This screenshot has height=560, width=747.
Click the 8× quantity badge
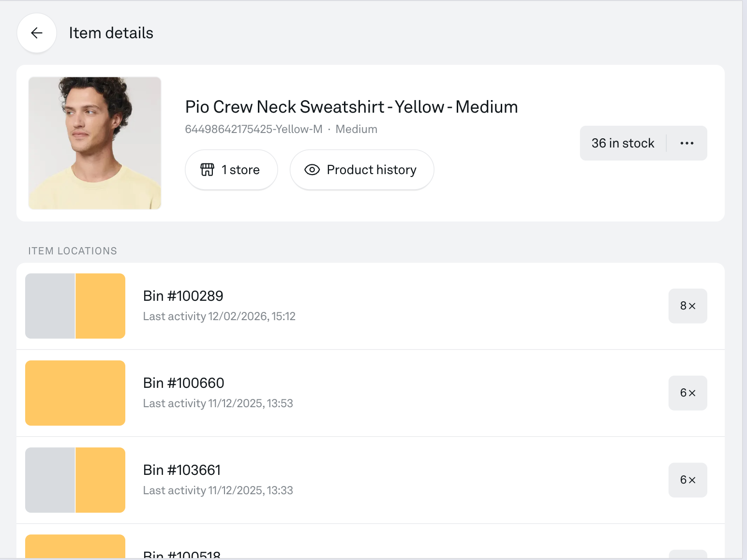[x=687, y=306]
